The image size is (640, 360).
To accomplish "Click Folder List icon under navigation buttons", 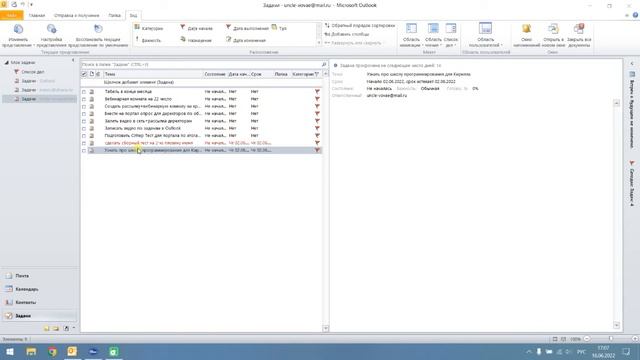I will pos(56,328).
